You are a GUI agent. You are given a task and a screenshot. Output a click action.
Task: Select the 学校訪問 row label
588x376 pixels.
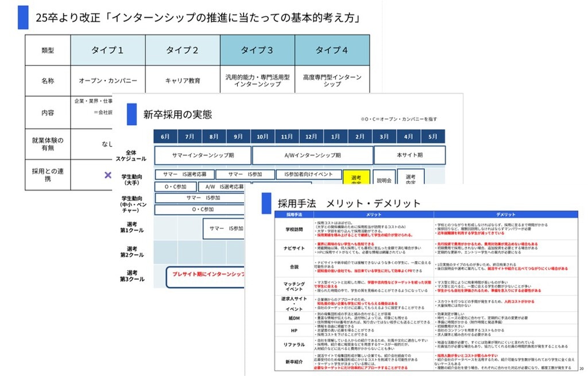[294, 228]
